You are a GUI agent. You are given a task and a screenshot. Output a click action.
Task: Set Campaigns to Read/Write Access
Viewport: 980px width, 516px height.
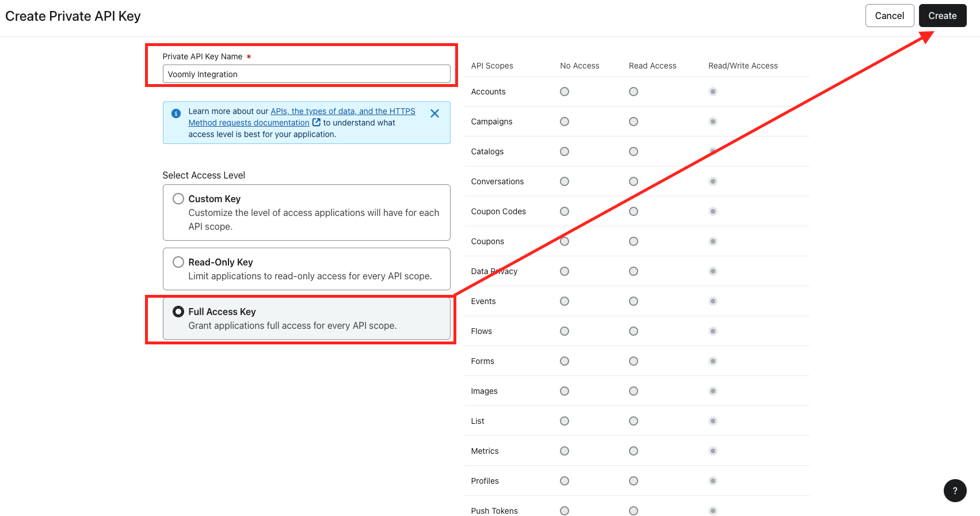pos(713,122)
